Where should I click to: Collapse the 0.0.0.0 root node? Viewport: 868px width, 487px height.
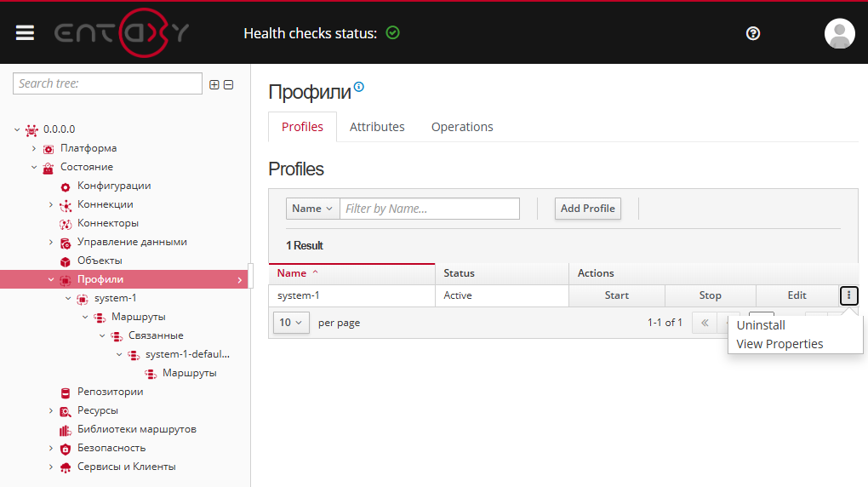17,129
